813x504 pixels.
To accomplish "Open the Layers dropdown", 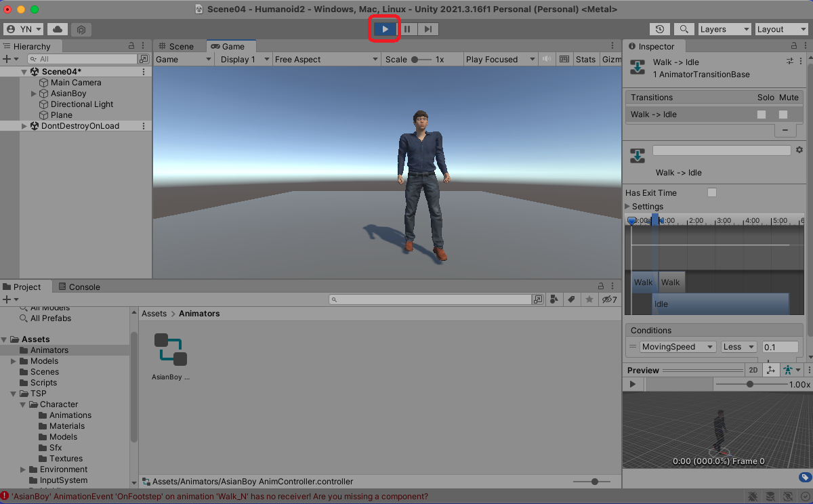I will coord(724,29).
